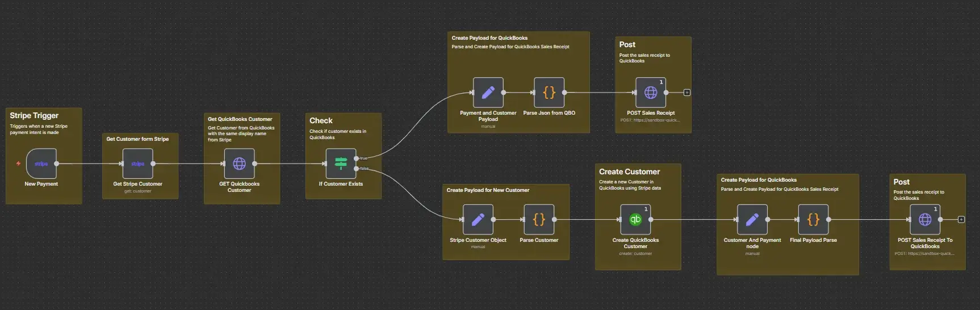980x310 pixels.
Task: Select the Parse Json from QBO node
Action: tap(549, 93)
